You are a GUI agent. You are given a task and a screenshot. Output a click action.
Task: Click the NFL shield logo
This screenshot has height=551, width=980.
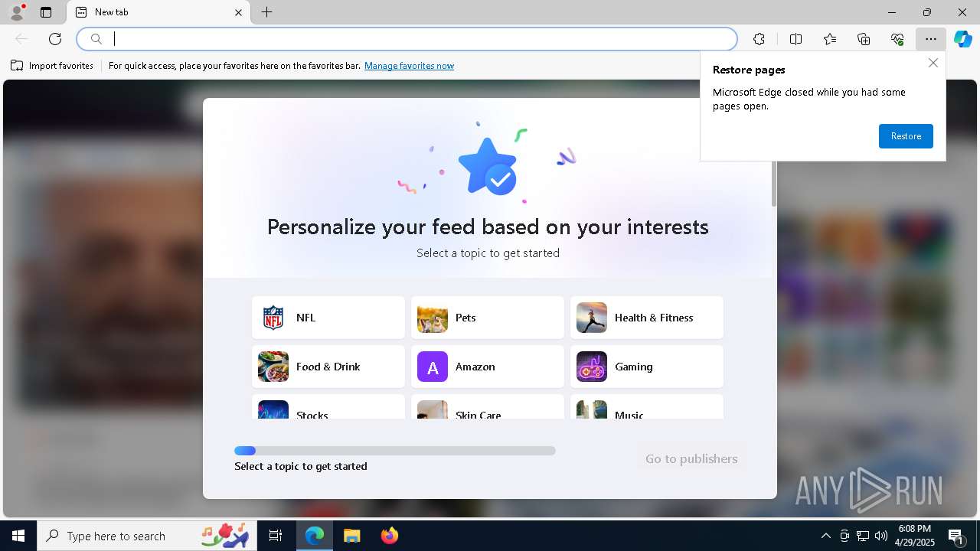(x=273, y=318)
